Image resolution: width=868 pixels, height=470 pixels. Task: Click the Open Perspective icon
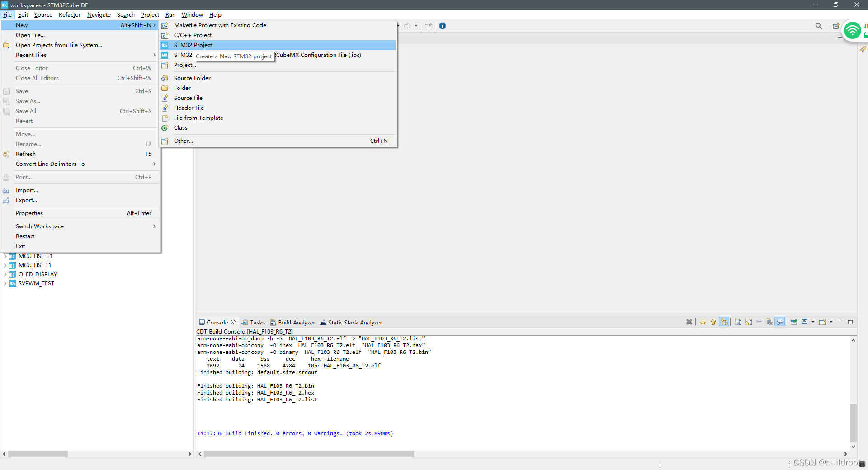pos(836,26)
